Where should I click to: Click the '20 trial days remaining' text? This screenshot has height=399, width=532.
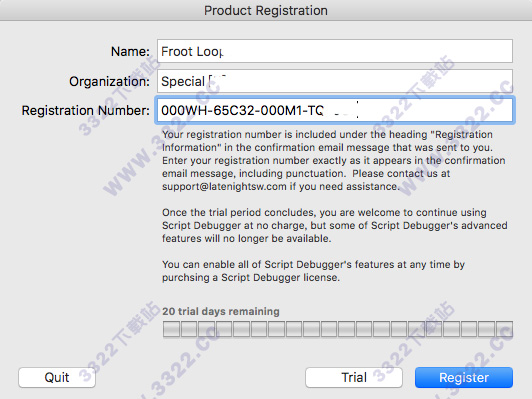(221, 311)
